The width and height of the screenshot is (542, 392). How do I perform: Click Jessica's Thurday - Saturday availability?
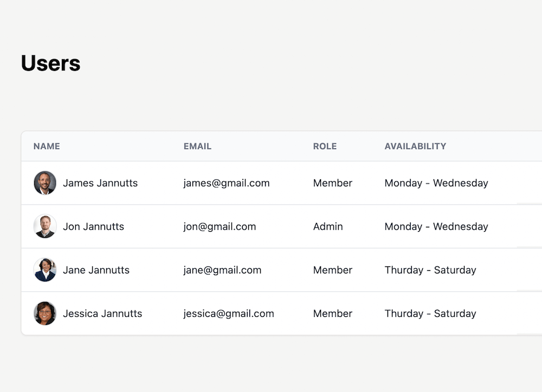[x=430, y=313]
